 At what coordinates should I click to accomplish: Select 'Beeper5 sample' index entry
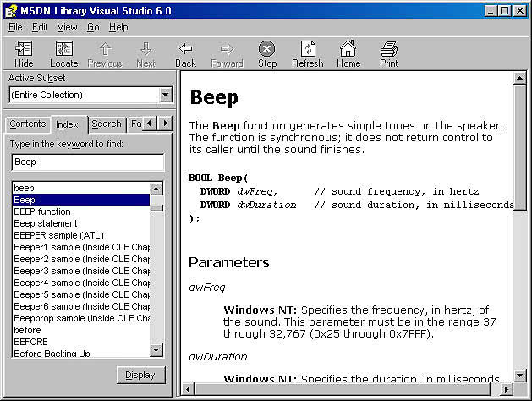80,294
